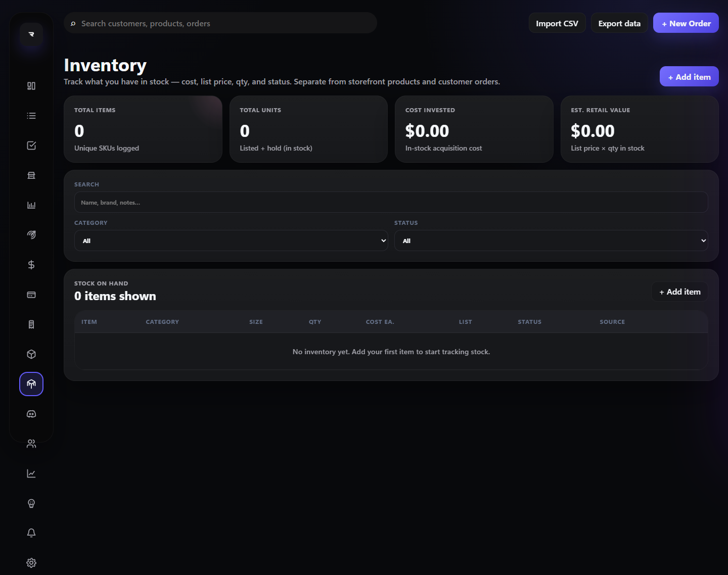Click the Est. Retail Value card
Screen dimensions: 728x575
point(640,129)
